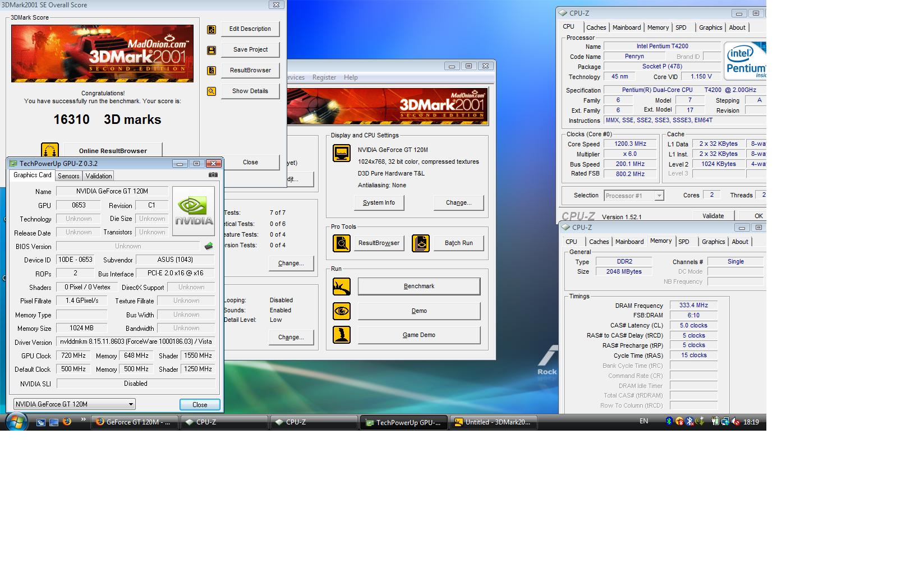Open the Help menu in 3DMark2001
This screenshot has width=924, height=577.
coord(351,77)
